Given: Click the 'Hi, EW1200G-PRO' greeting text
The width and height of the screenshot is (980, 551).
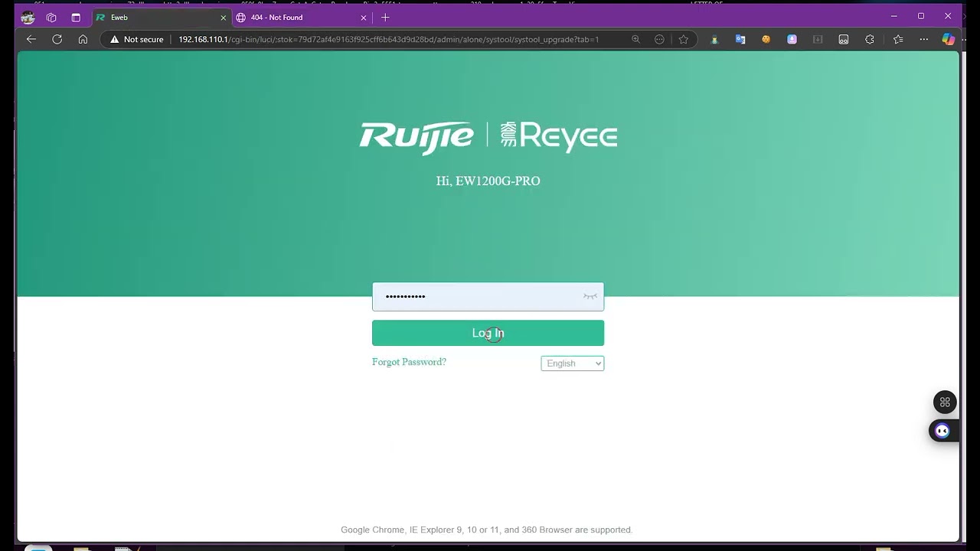Looking at the screenshot, I should point(488,181).
